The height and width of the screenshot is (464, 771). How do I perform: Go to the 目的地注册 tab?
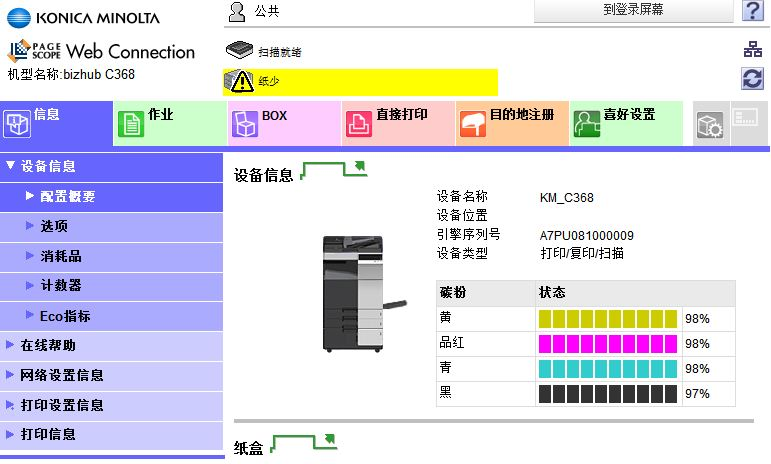coord(512,124)
